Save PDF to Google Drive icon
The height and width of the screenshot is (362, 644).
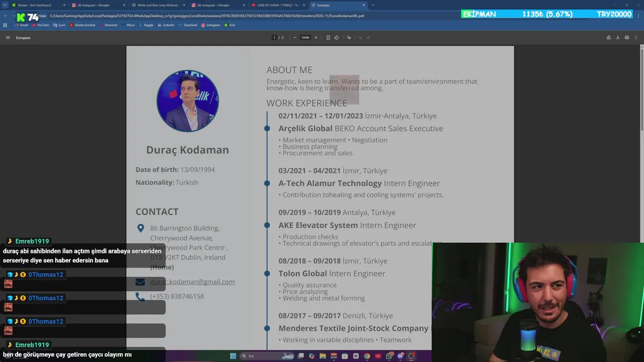tap(608, 38)
